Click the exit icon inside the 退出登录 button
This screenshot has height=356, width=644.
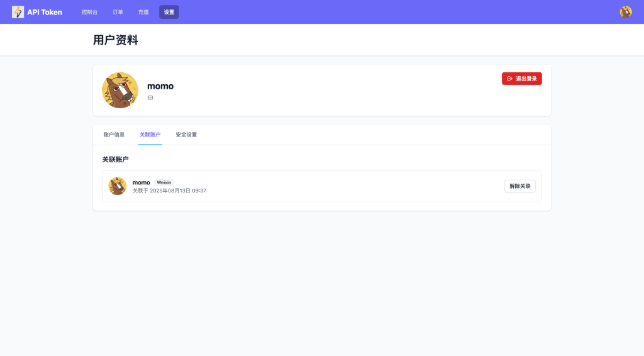click(510, 79)
